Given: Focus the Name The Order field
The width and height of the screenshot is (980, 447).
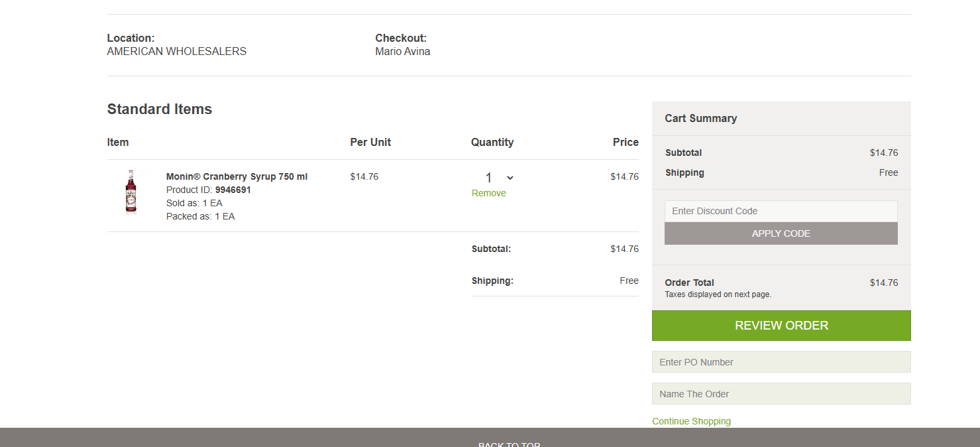Looking at the screenshot, I should [x=781, y=394].
